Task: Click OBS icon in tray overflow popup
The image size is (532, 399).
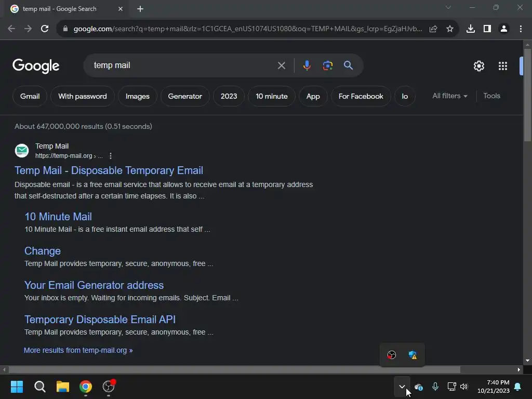Action: (x=392, y=355)
